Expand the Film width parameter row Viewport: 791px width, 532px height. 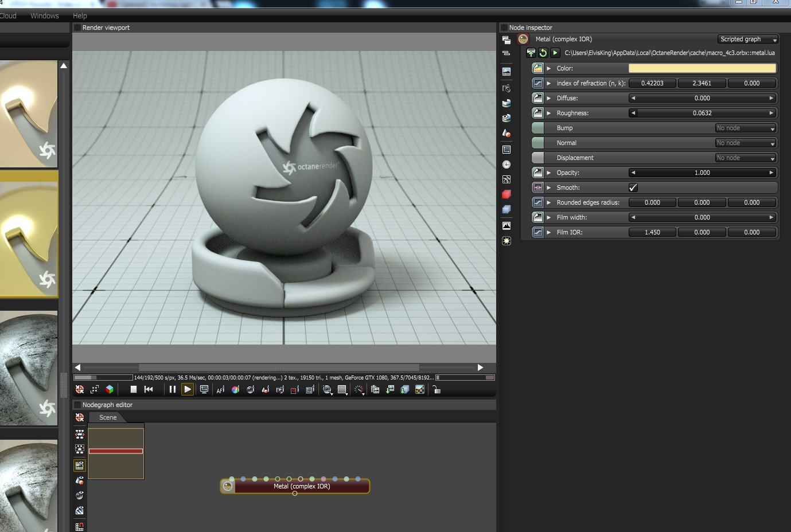click(549, 217)
